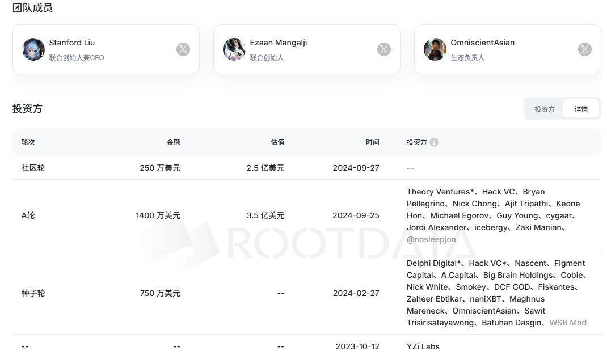Click the Big Brain Holdings link
607x364 pixels.
(x=518, y=275)
